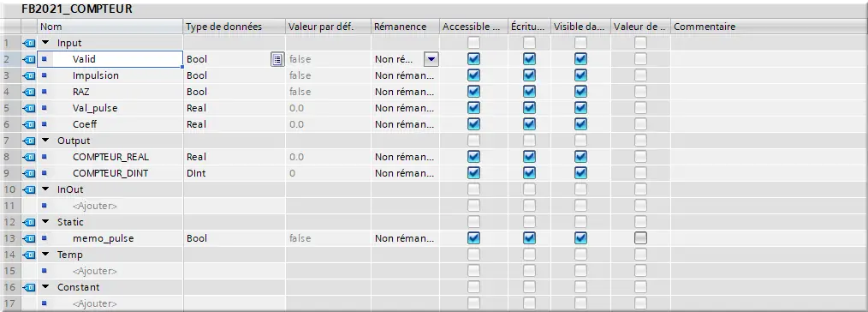Uncheck Écriture checkbox for COMPTEUR_DINT
This screenshot has width=868, height=312.
point(530,173)
